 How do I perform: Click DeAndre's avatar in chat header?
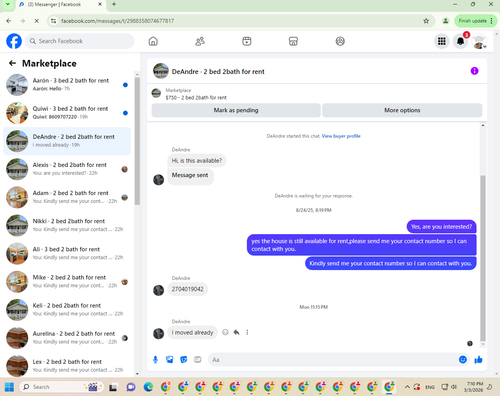161,71
